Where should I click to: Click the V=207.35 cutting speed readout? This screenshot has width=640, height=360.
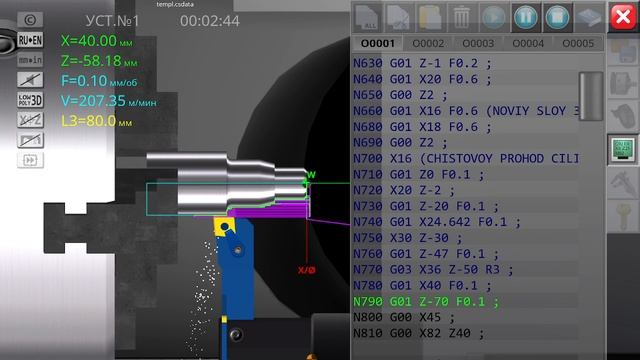pyautogui.click(x=109, y=101)
